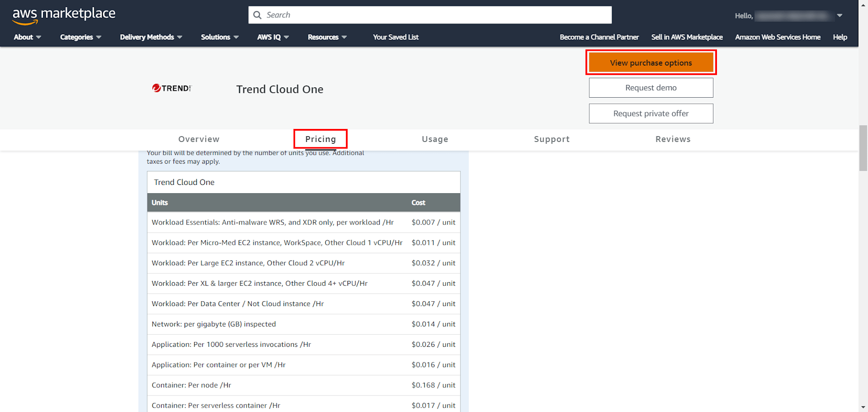
Task: Click the $0.168 / unit cost
Action: tap(434, 386)
